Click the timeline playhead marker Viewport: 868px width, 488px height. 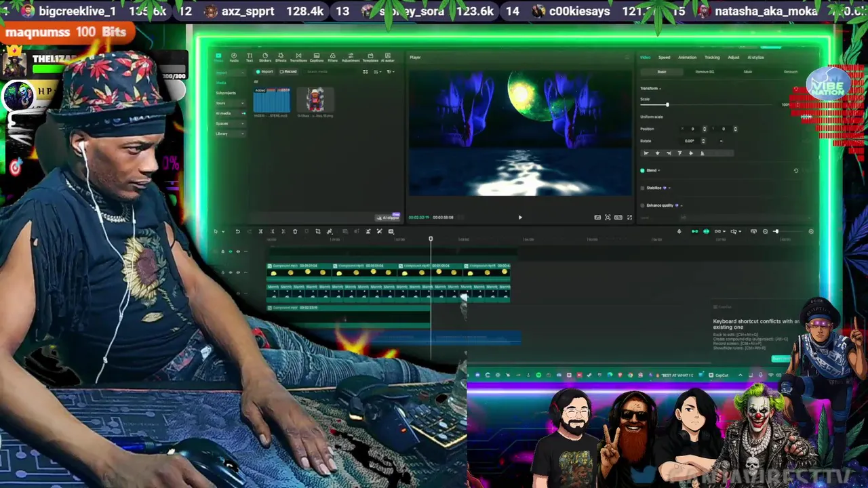point(431,239)
